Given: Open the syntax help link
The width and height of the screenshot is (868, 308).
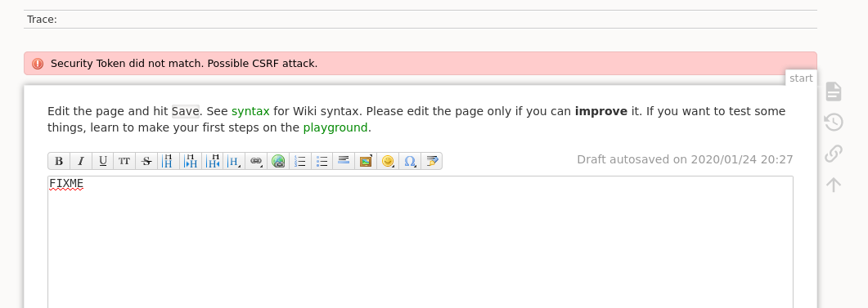Looking at the screenshot, I should (x=251, y=111).
